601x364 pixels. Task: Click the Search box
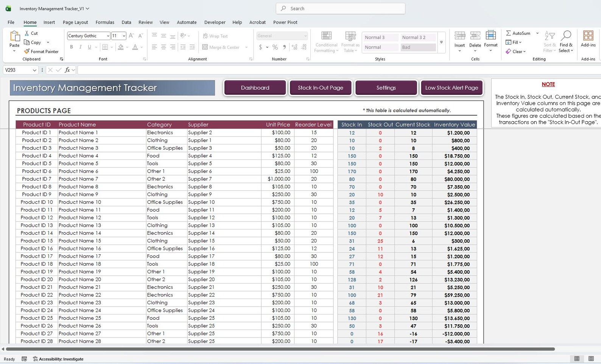341,8
